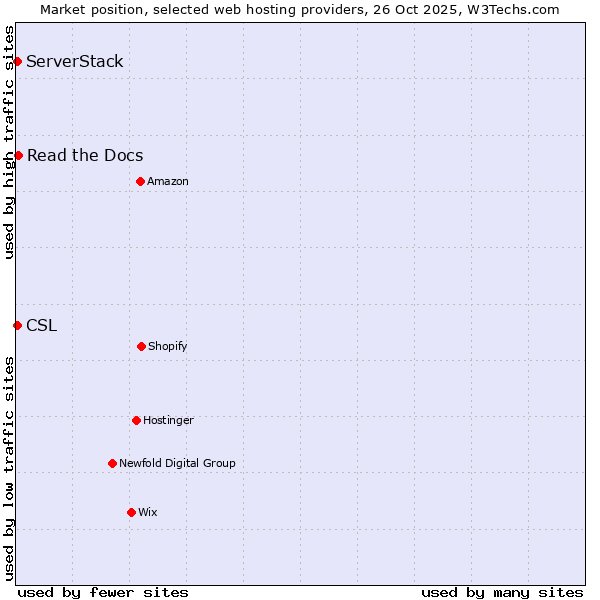Image resolution: width=600 pixels, height=600 pixels.
Task: Select the Amazon text label
Action: 168,181
